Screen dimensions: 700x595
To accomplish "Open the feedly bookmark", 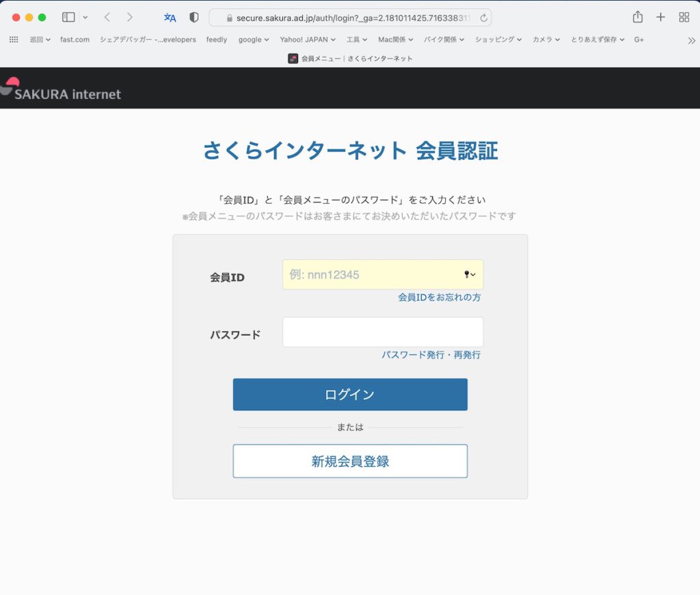I will click(x=217, y=40).
